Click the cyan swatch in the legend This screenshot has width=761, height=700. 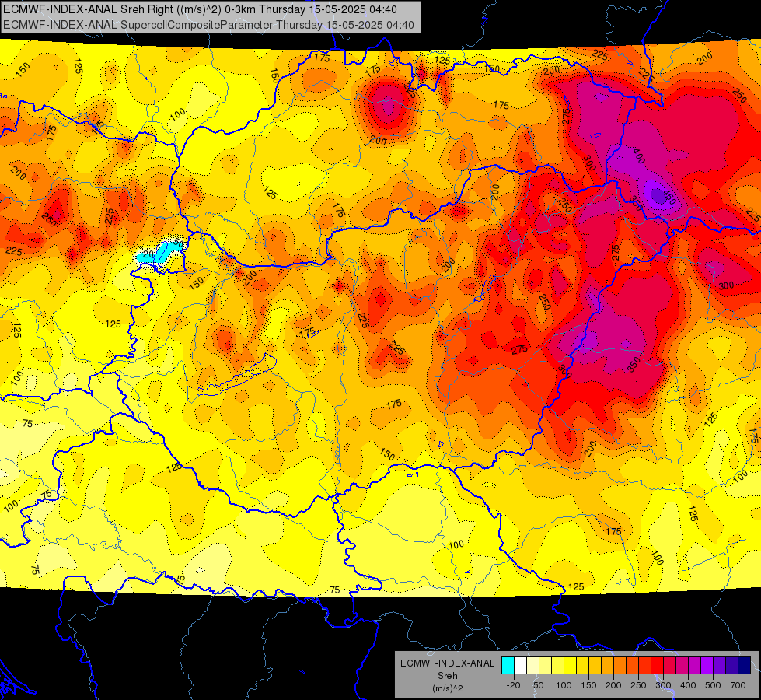click(508, 665)
